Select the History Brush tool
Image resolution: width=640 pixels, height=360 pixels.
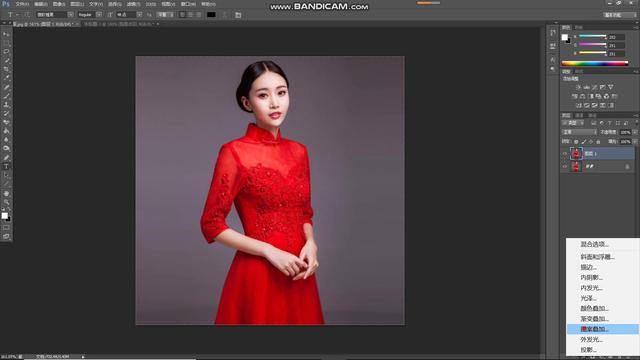coord(6,113)
